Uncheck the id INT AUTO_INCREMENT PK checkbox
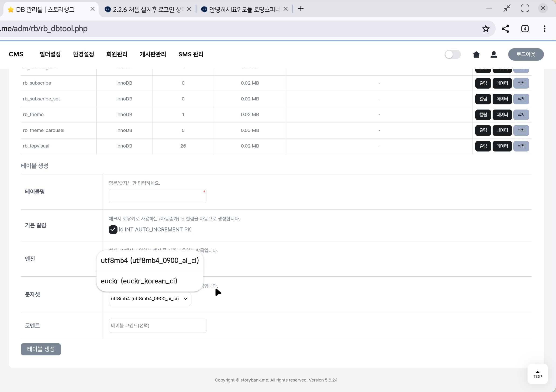556x392 pixels. click(113, 230)
